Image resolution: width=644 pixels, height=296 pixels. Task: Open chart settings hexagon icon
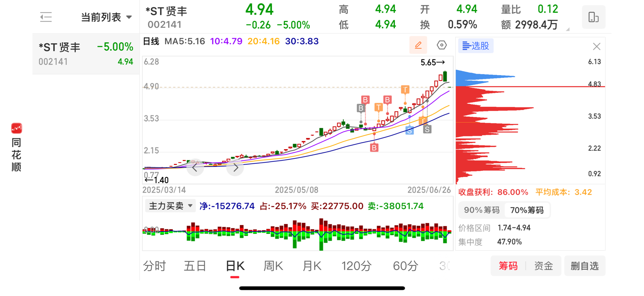(442, 45)
